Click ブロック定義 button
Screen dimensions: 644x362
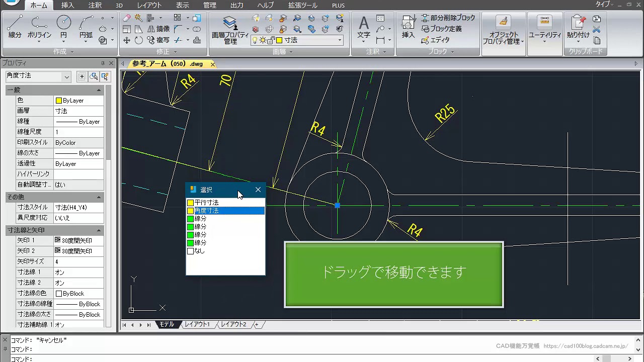point(441,29)
